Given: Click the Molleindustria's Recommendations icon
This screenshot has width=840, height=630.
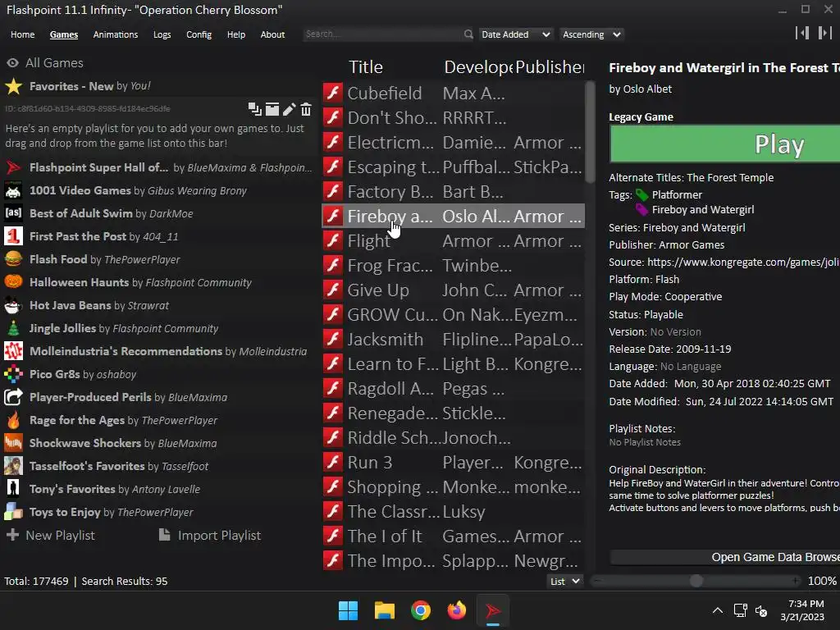Looking at the screenshot, I should [x=13, y=351].
